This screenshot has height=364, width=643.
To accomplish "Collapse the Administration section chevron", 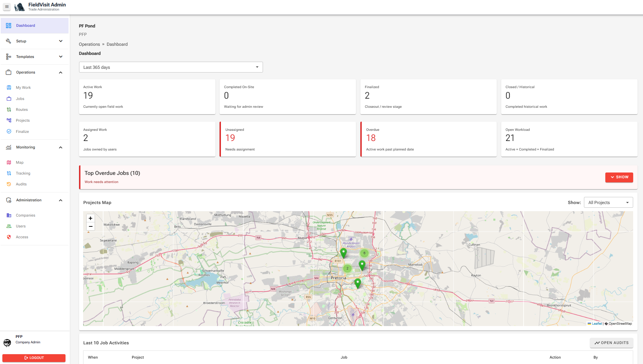I will (61, 200).
